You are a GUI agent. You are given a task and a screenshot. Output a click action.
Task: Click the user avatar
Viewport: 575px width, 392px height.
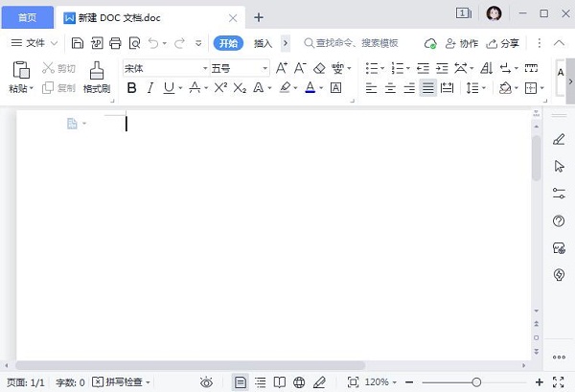coord(494,14)
